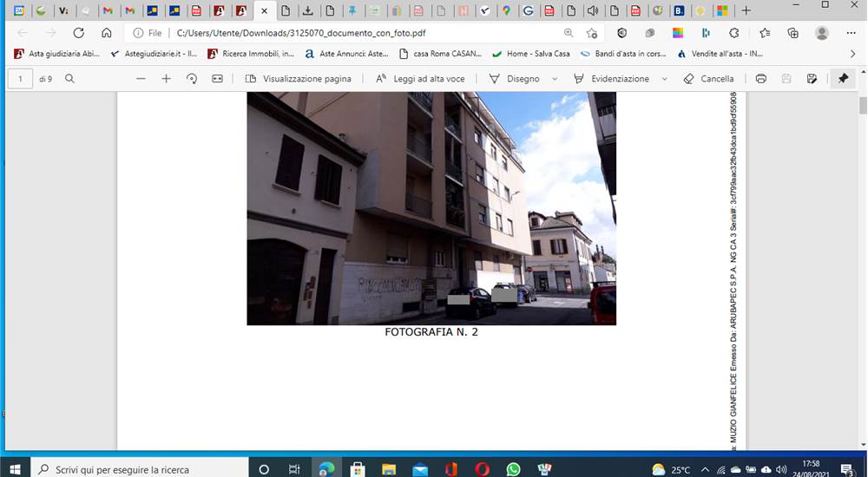
Task: Open Home - Salva Casa bookmark
Action: 531,54
